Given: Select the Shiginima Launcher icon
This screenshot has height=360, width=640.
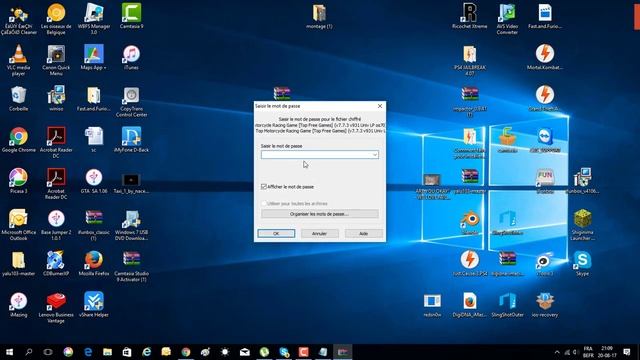Looking at the screenshot, I should pyautogui.click(x=582, y=224).
